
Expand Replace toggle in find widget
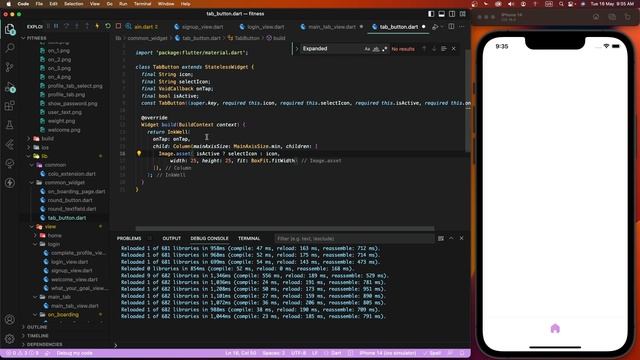pyautogui.click(x=297, y=49)
